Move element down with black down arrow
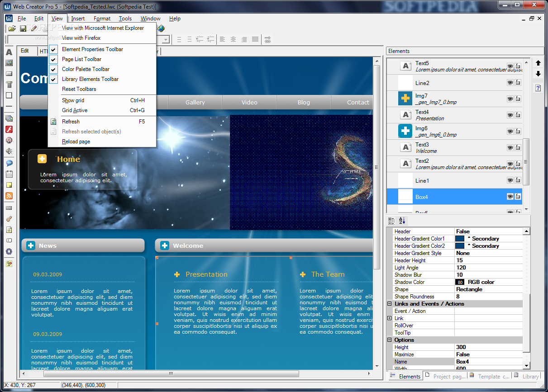The height and width of the screenshot is (392, 548). click(538, 74)
